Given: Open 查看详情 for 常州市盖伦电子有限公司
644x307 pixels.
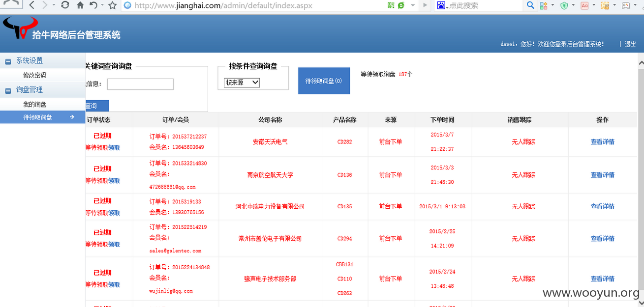Looking at the screenshot, I should (602, 238).
